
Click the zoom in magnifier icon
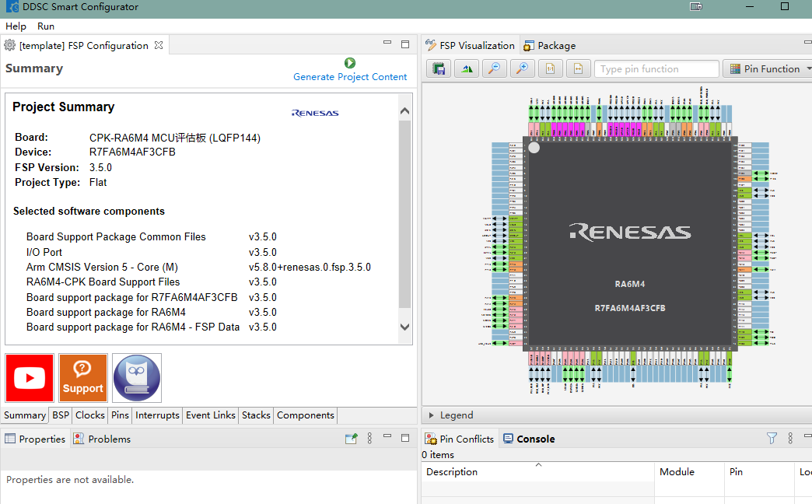pyautogui.click(x=522, y=69)
